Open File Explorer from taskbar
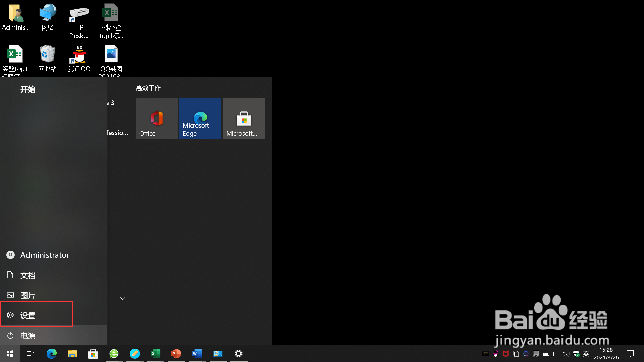This screenshot has height=362, width=644. (x=72, y=354)
